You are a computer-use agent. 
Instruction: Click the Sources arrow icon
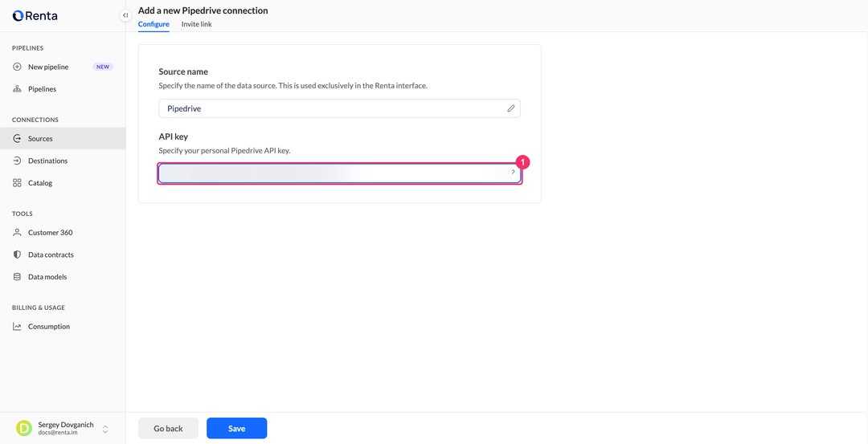[17, 139]
